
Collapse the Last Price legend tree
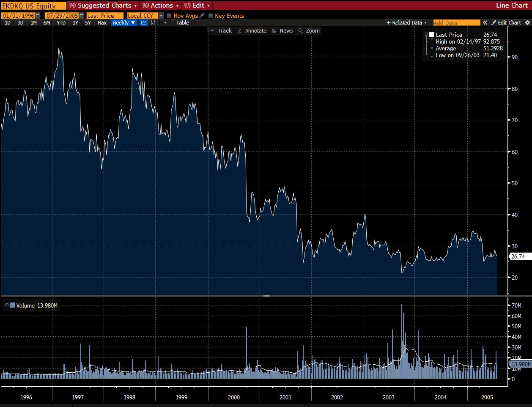click(427, 35)
